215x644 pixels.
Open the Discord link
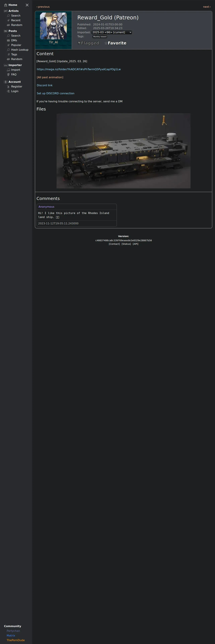point(45,85)
